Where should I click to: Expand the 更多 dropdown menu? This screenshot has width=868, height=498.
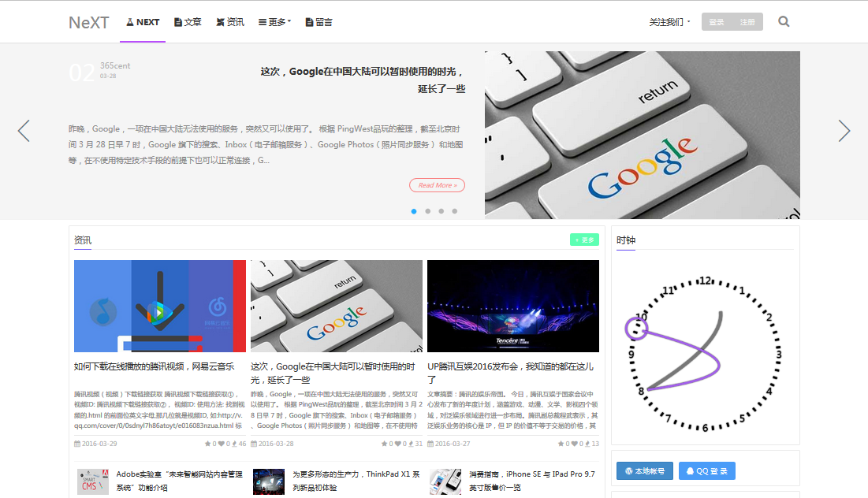click(x=274, y=22)
